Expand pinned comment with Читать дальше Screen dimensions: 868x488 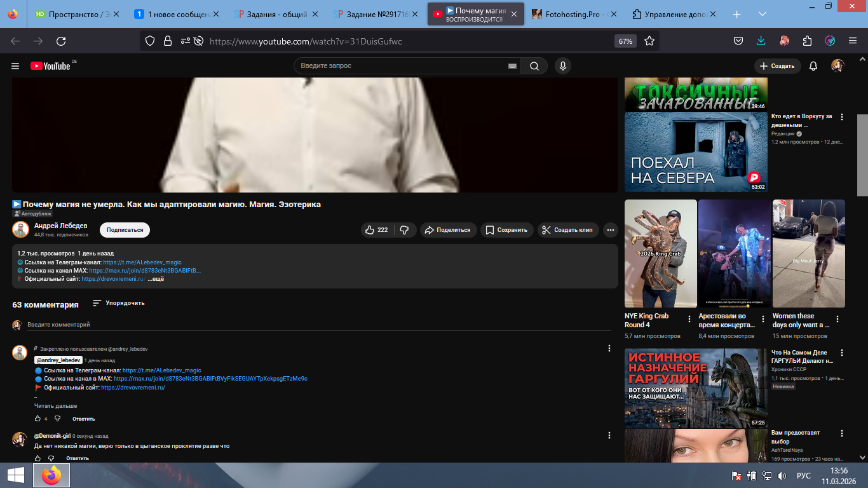55,406
